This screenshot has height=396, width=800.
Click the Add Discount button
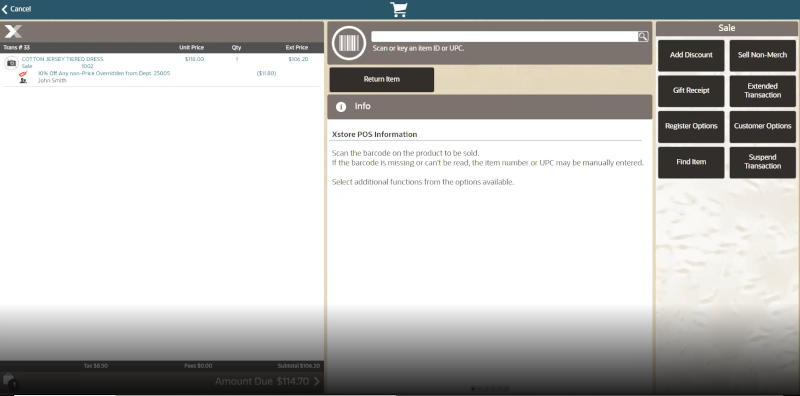tap(691, 55)
